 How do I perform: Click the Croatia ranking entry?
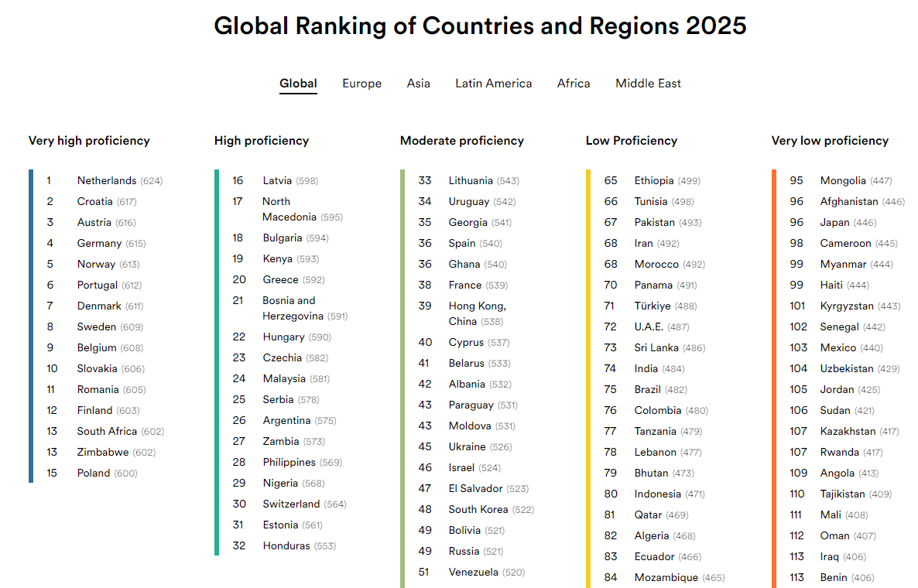[x=95, y=201]
